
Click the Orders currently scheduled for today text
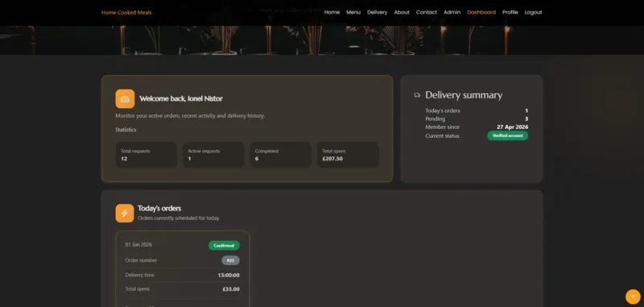click(179, 218)
